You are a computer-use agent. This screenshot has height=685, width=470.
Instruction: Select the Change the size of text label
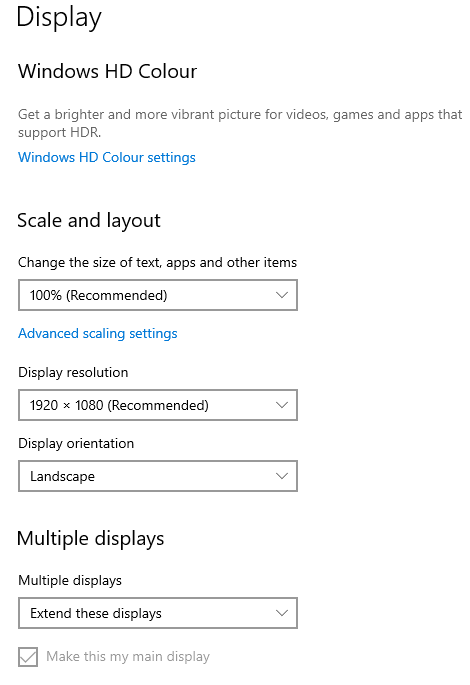tap(157, 263)
